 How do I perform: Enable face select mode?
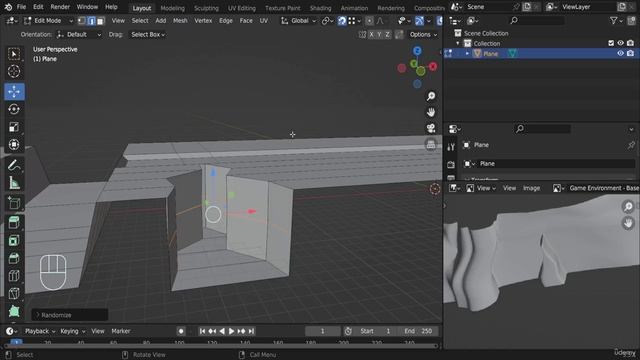click(x=100, y=20)
